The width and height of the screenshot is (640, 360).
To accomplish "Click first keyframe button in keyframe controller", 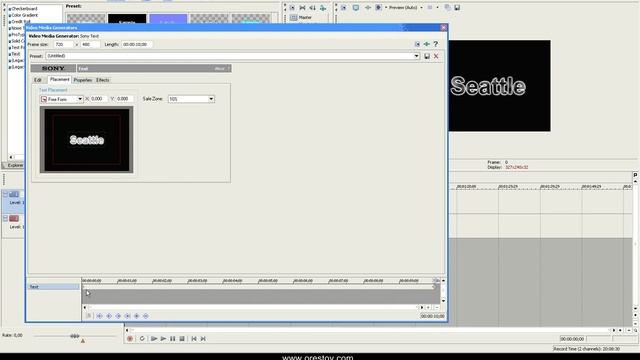I will point(100,316).
